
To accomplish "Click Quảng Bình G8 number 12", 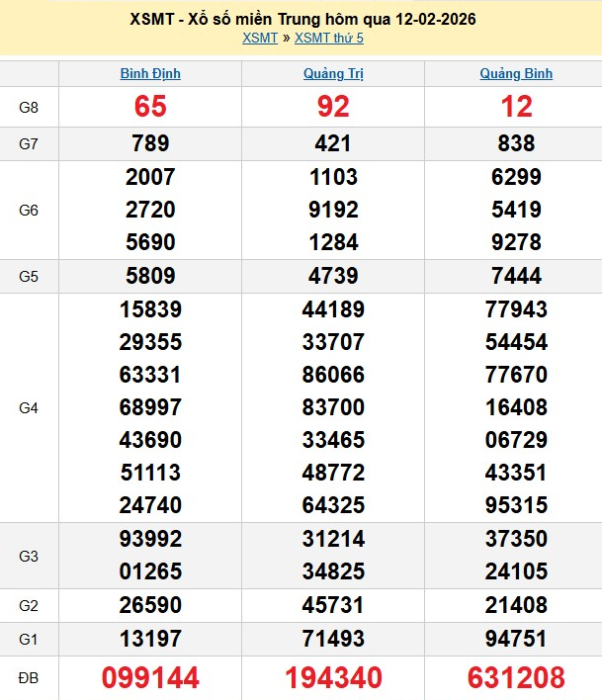I will pyautogui.click(x=516, y=107).
